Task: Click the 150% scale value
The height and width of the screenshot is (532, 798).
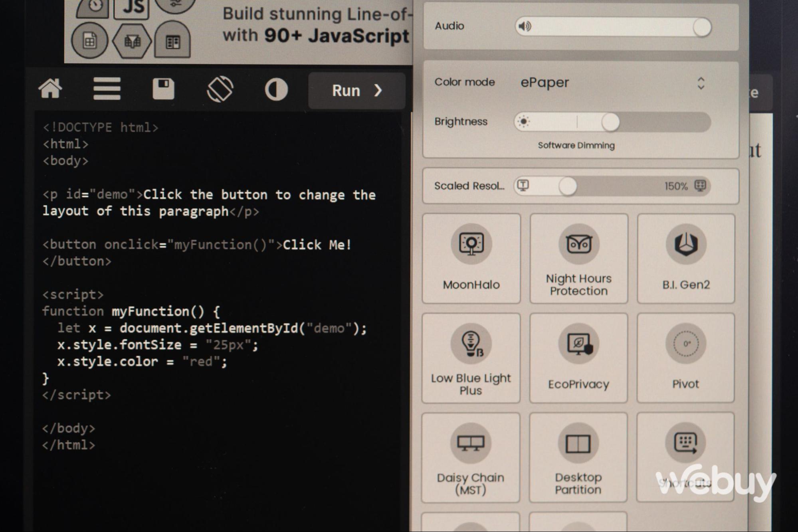Action: coord(676,186)
